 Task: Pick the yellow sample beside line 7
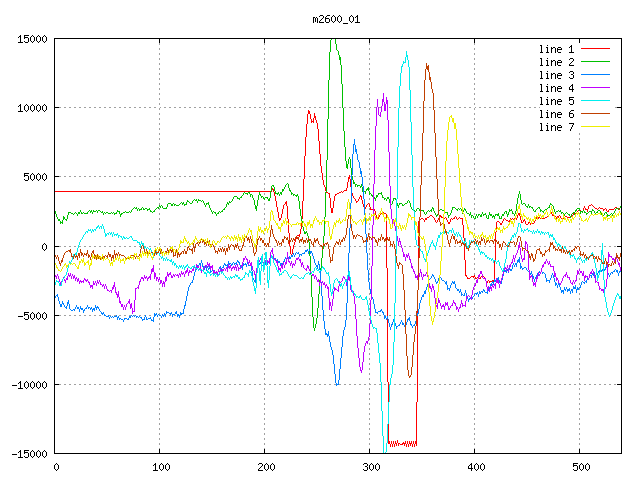(596, 127)
